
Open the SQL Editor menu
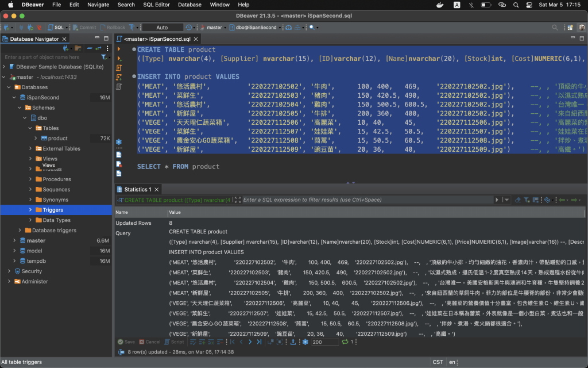coord(156,5)
